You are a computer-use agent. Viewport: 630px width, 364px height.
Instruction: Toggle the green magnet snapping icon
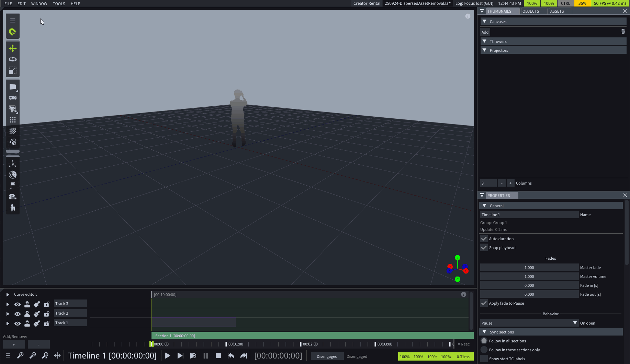pos(13,32)
